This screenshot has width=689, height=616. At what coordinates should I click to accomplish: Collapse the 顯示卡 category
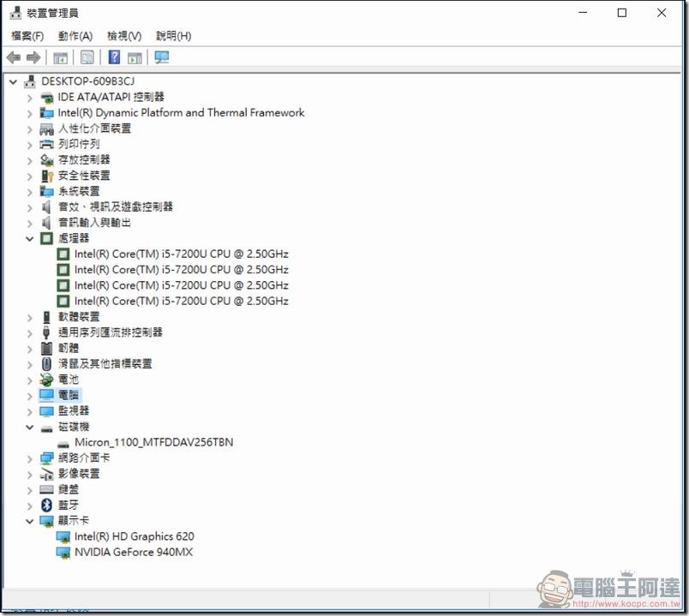29,521
